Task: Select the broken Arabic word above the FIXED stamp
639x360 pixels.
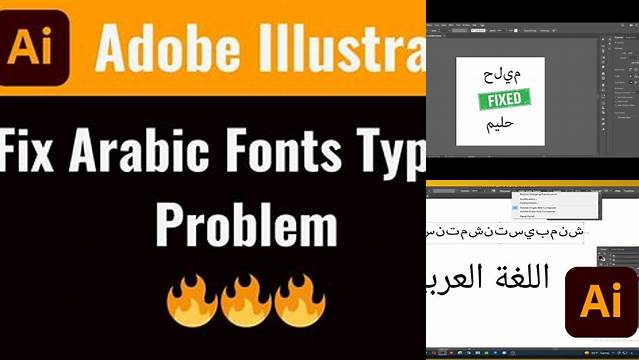Action: click(x=502, y=76)
